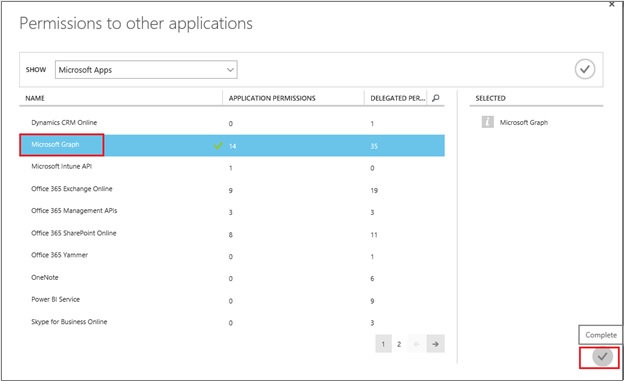Expand the dropdown chevron in Show box
Viewport: 624px width, 381px height.
tap(230, 70)
